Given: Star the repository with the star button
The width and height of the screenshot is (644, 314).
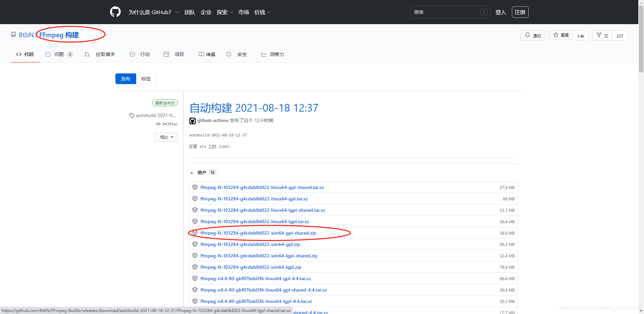Looking at the screenshot, I should [x=561, y=36].
